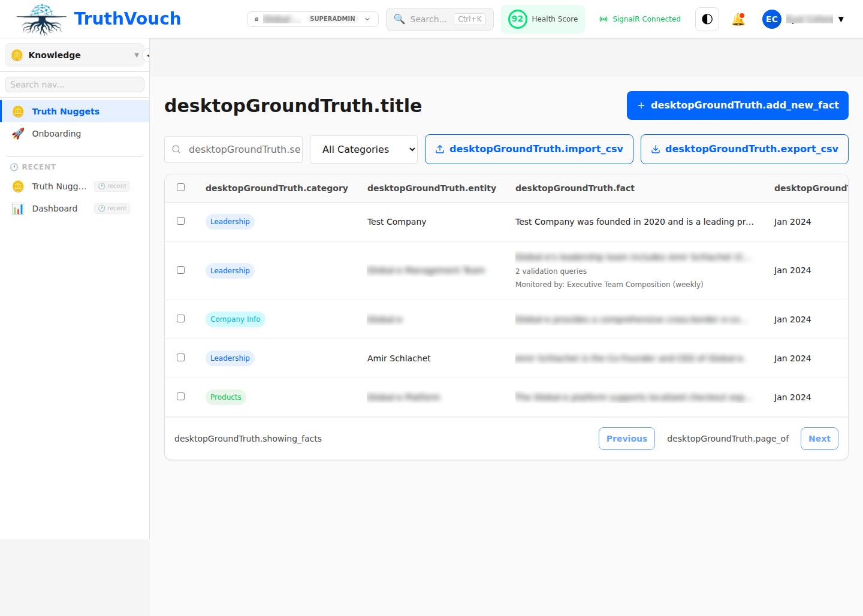Select the Onboarding rocket icon
The image size is (863, 616).
pyautogui.click(x=19, y=133)
